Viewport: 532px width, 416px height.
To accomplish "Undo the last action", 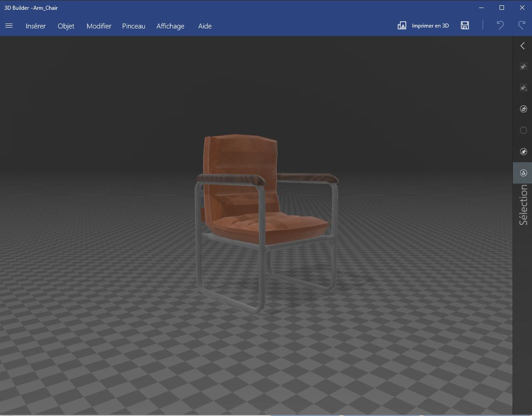I will (x=500, y=25).
